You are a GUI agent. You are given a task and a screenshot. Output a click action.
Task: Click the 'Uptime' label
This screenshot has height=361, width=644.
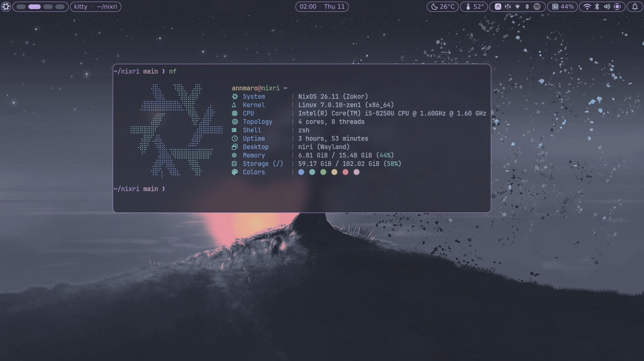pos(254,139)
